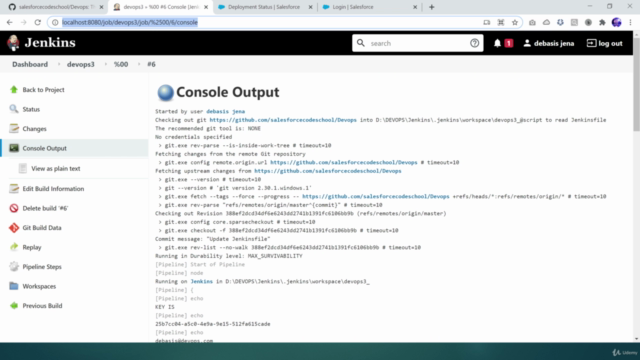640x360 pixels.
Task: Open debasis jena user profile in header
Action: click(x=549, y=43)
